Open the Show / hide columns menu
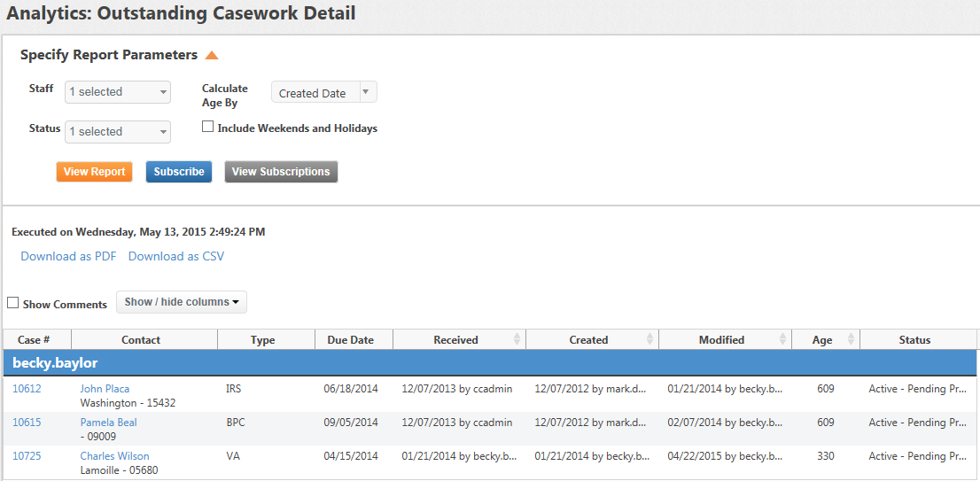 pyautogui.click(x=182, y=302)
